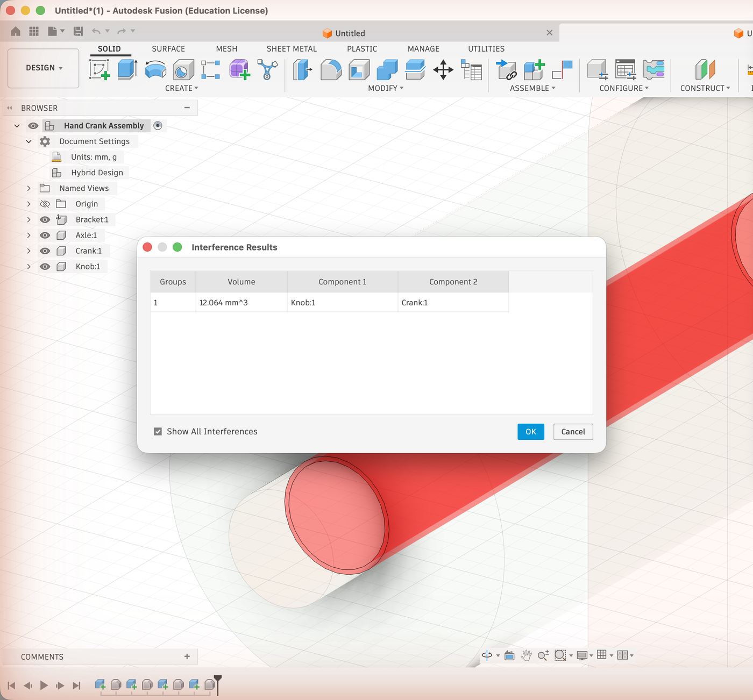Select the Offset Plane construct icon
This screenshot has width=753, height=700.
[x=705, y=70]
